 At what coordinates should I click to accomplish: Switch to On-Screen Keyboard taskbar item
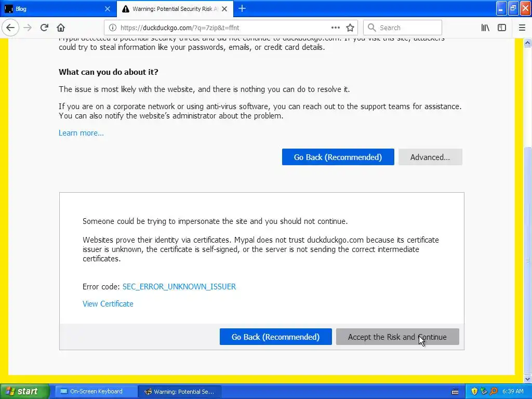(96, 391)
